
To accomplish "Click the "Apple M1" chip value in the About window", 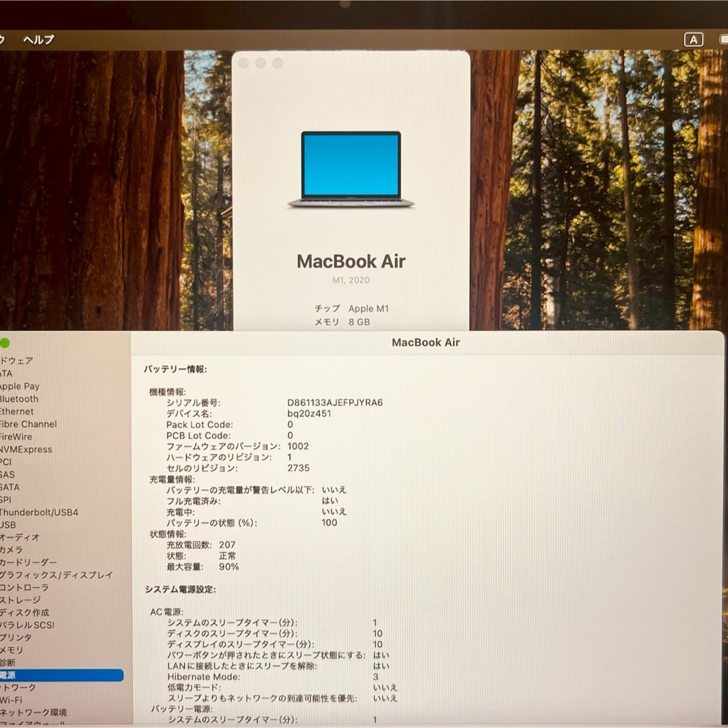I will [369, 308].
